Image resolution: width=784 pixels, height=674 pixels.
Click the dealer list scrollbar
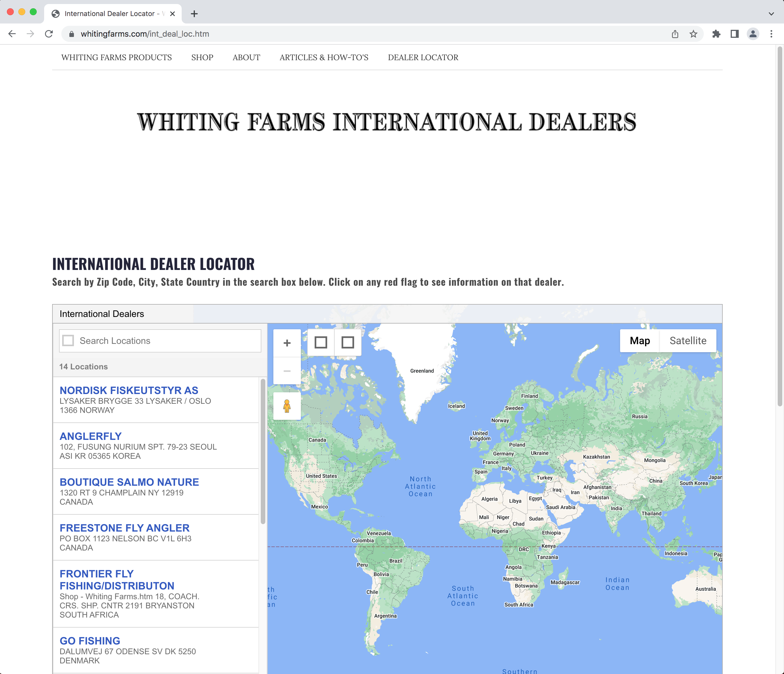(263, 452)
